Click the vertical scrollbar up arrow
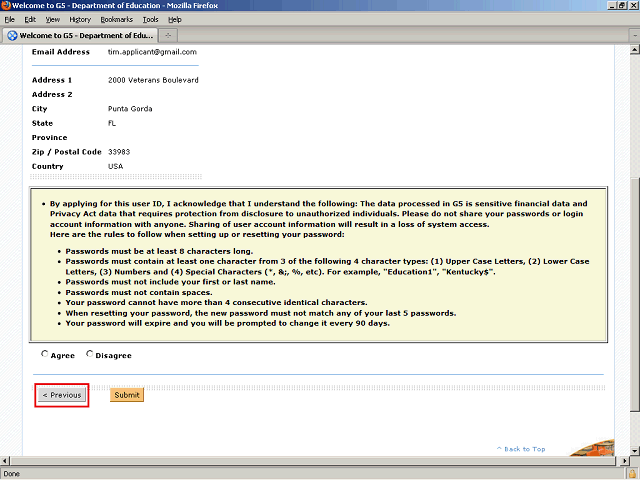The width and height of the screenshot is (640, 480). [634, 50]
